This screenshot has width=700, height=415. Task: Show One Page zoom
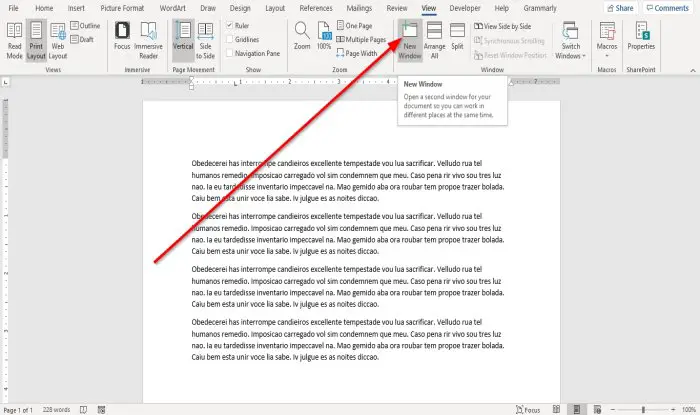[354, 26]
